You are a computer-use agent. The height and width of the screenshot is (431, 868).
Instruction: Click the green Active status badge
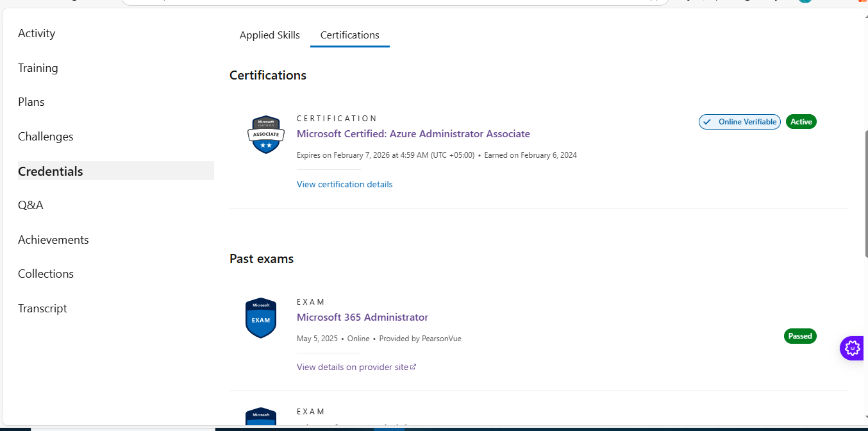[x=801, y=122]
